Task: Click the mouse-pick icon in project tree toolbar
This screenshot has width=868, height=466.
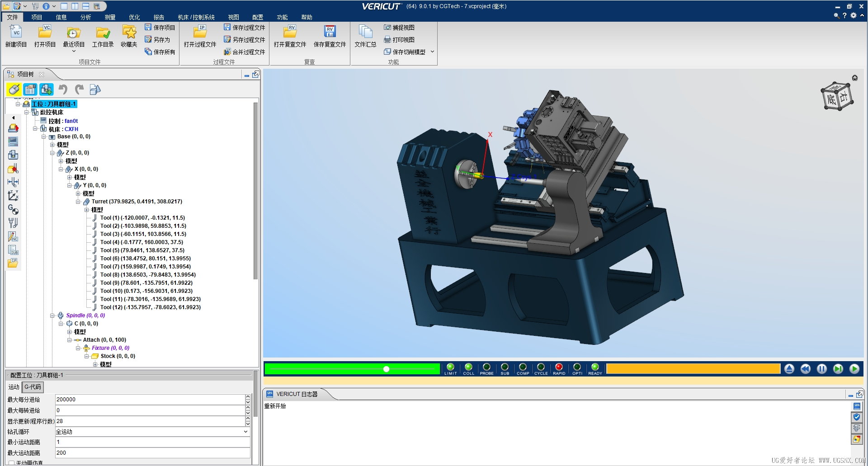Action: click(x=14, y=89)
